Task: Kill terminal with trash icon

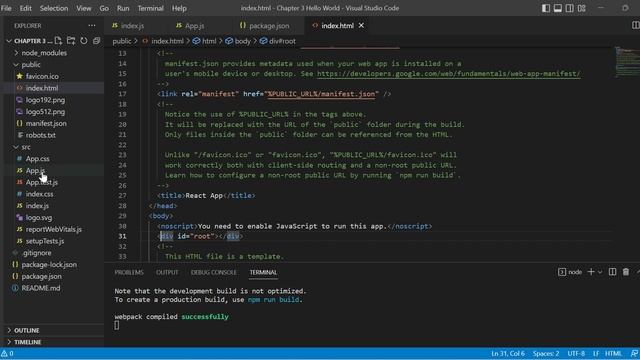Action: click(626, 272)
